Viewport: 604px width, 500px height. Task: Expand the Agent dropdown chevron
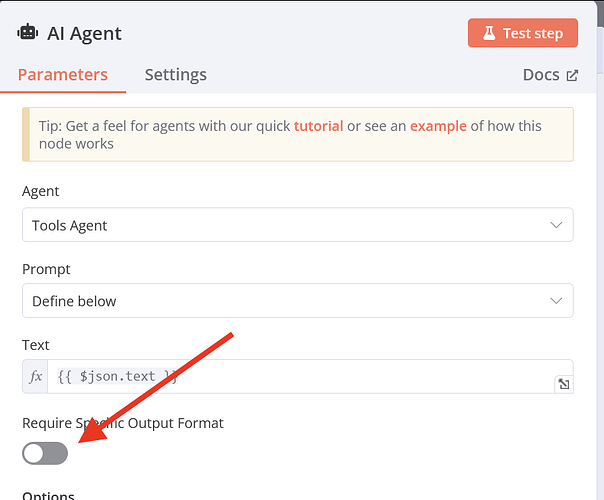[557, 225]
